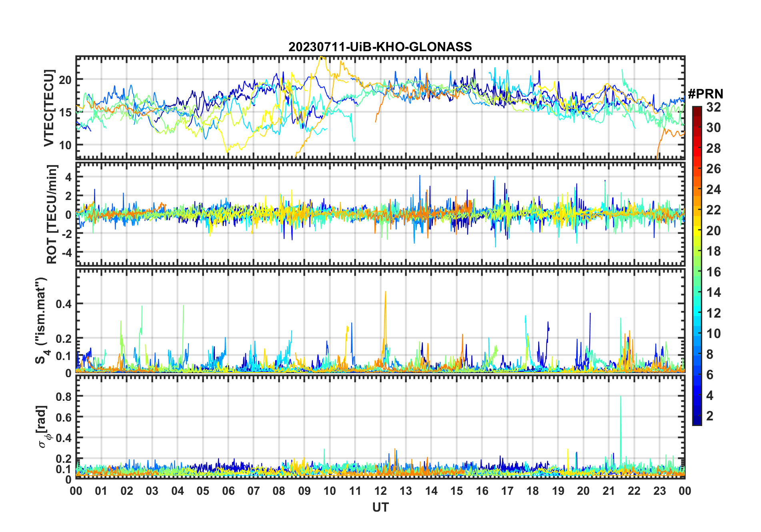Viewport: 761px width, 532px height.
Task: Click the -2 tick on the ROT axis
Action: coord(67,234)
